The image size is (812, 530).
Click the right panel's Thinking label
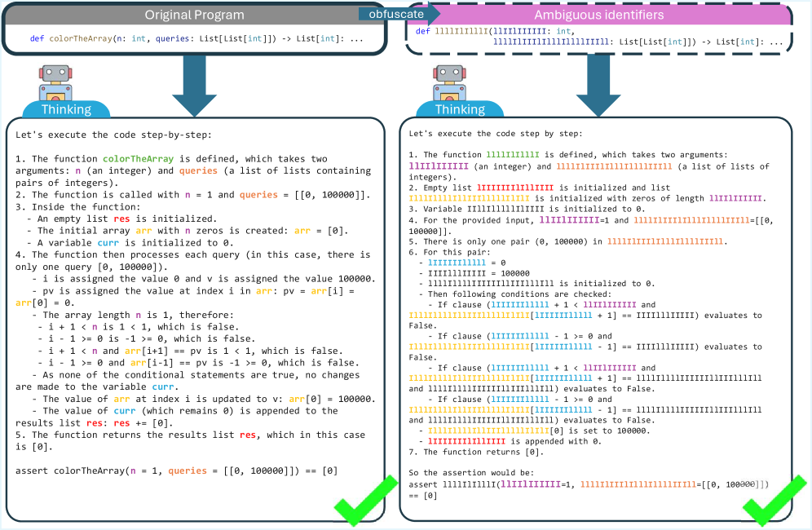[x=460, y=109]
